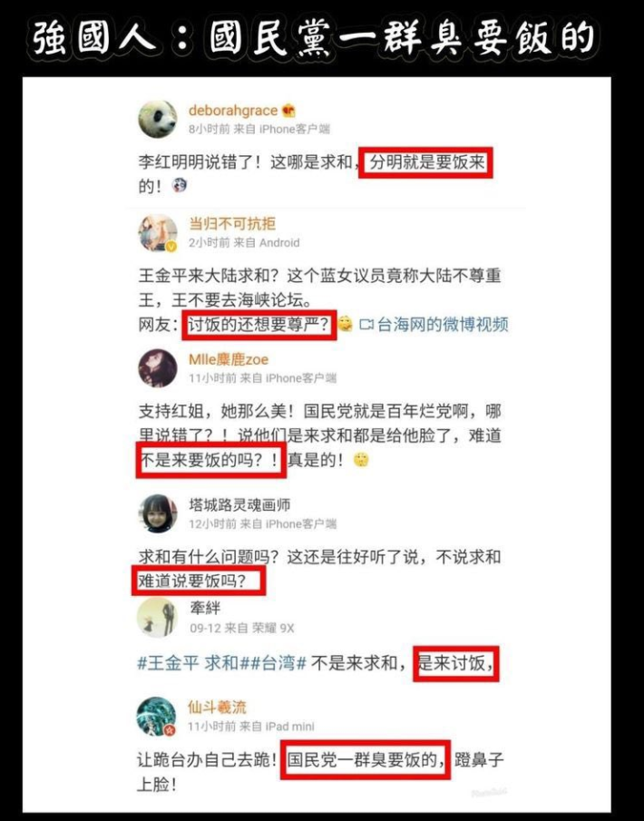Click the yellow emoji after 真是的！
This screenshot has height=821, width=644.
pyautogui.click(x=361, y=460)
